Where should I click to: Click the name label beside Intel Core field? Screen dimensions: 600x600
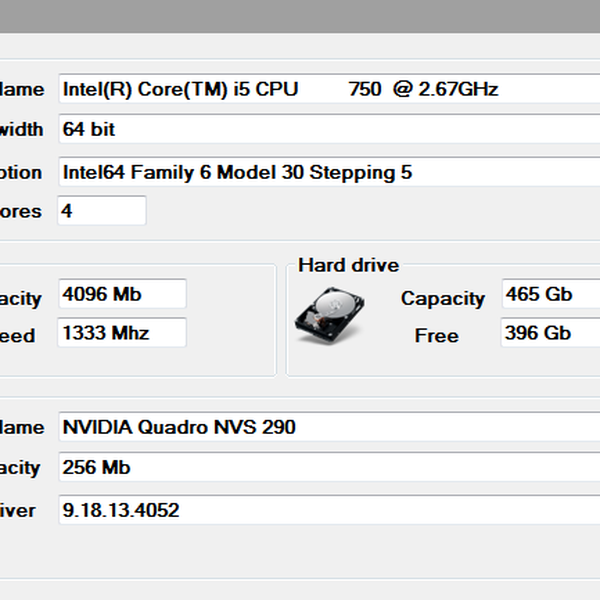(21, 90)
